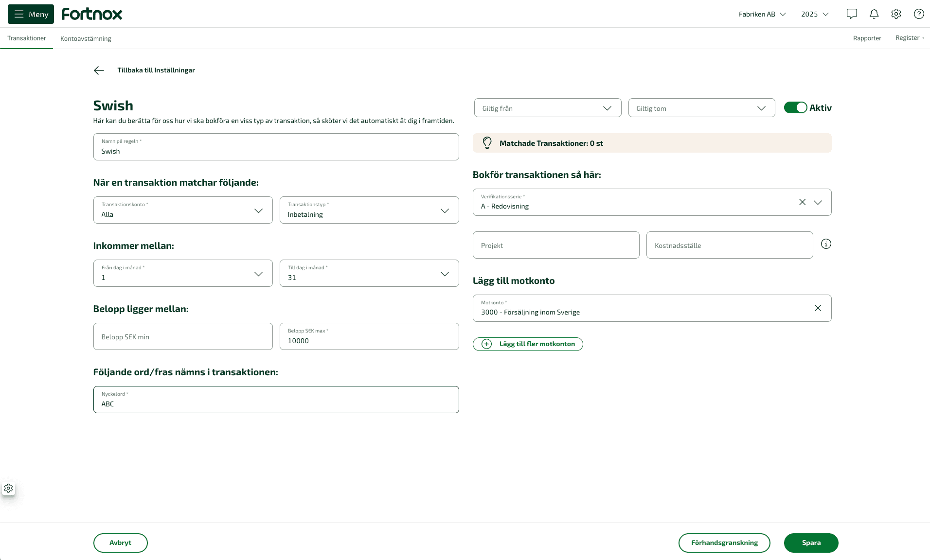The height and width of the screenshot is (560, 930).
Task: Clear the Motkonto field with X
Action: (x=818, y=308)
